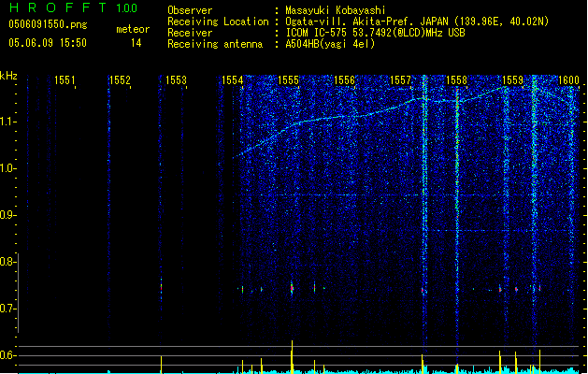Click the kHz axis unit label
The width and height of the screenshot is (588, 374).
pos(8,75)
